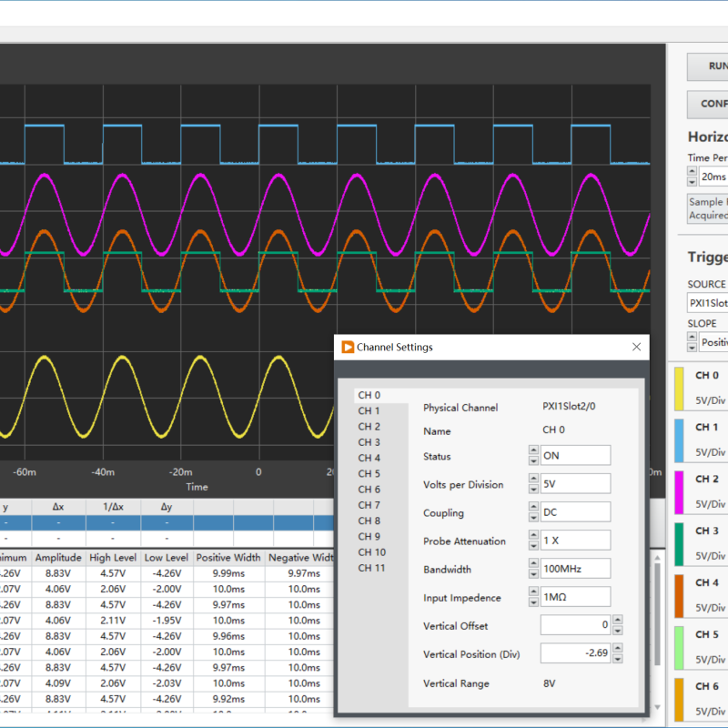728x728 pixels.
Task: Increase Bandwidth with the up arrow
Action: (533, 563)
